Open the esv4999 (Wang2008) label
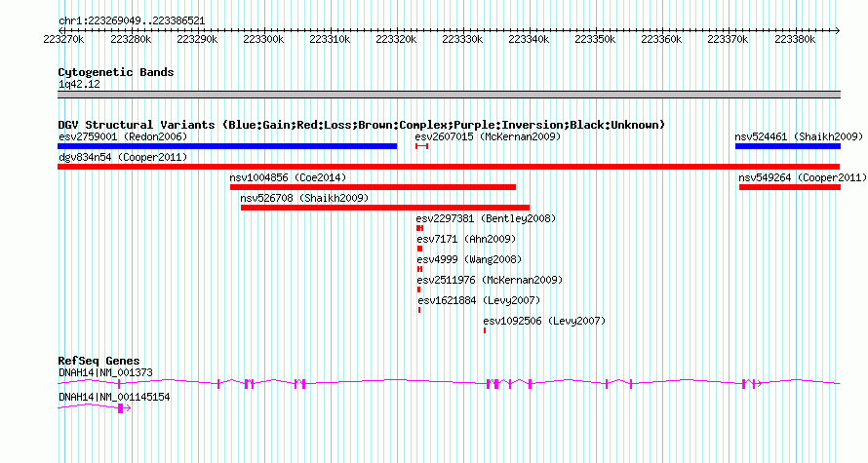This screenshot has height=463, width=868. [469, 259]
